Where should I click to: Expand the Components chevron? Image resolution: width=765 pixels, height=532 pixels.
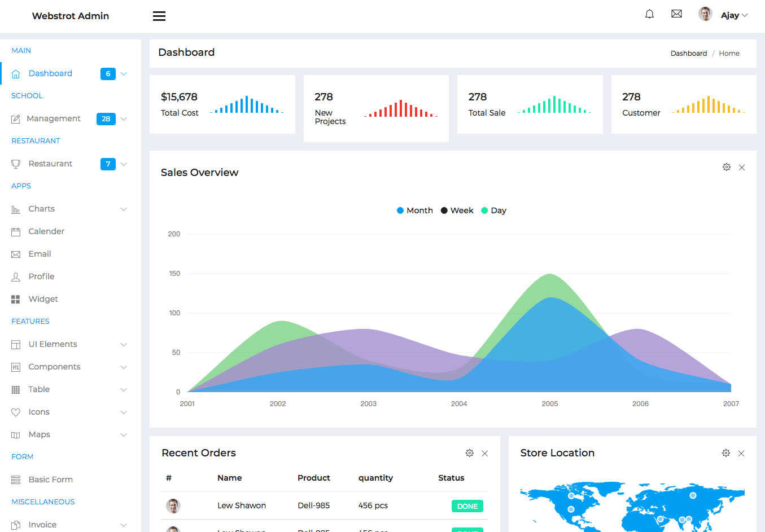(124, 367)
